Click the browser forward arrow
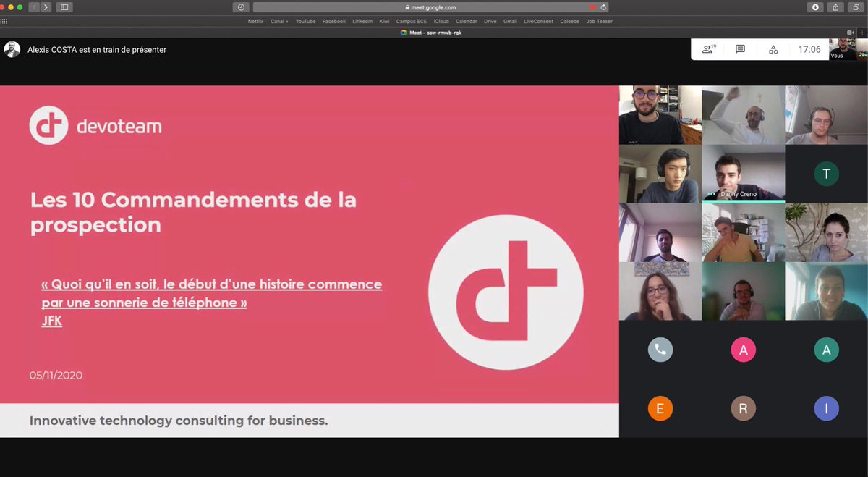Viewport: 868px width, 477px height. point(46,7)
